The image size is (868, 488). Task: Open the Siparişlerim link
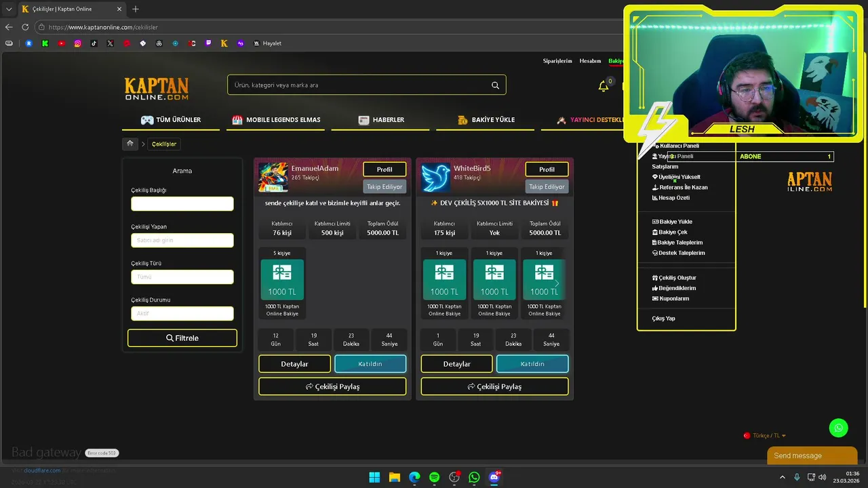point(557,61)
